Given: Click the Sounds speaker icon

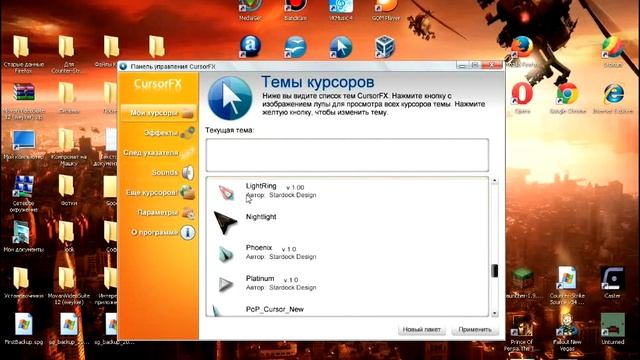Looking at the screenshot, I should click(x=188, y=173).
